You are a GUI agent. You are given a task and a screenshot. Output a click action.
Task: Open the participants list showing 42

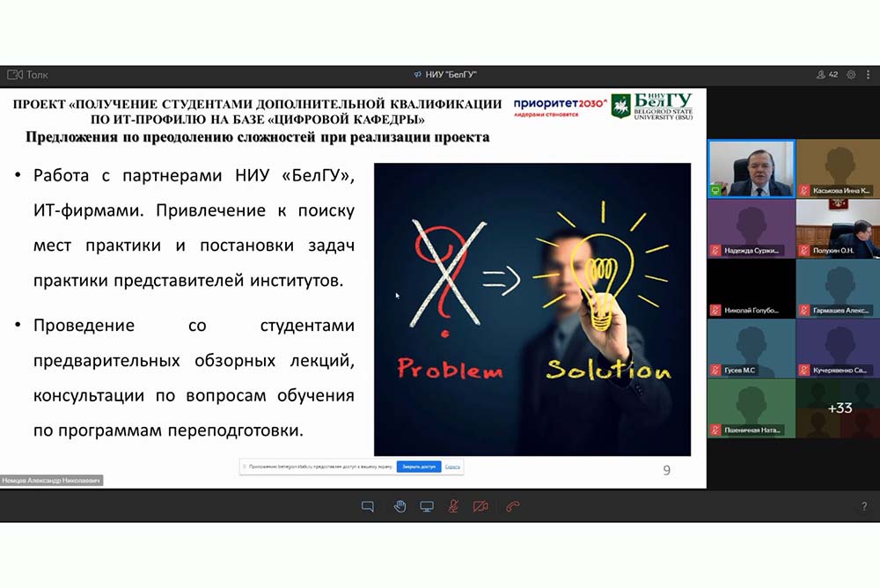coord(827,75)
